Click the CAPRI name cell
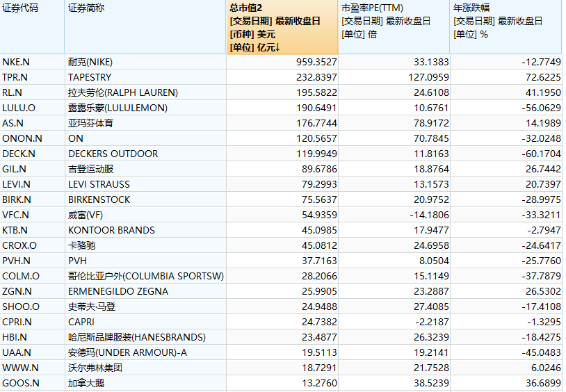The height and width of the screenshot is (392, 566). [x=145, y=322]
